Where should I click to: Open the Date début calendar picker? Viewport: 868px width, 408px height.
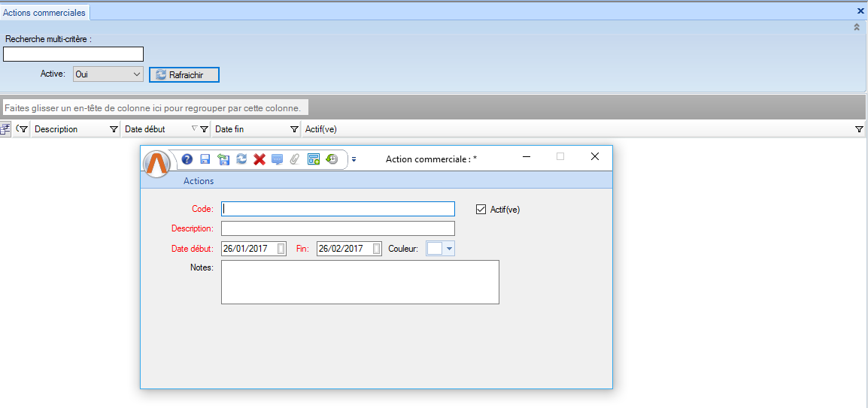click(281, 249)
